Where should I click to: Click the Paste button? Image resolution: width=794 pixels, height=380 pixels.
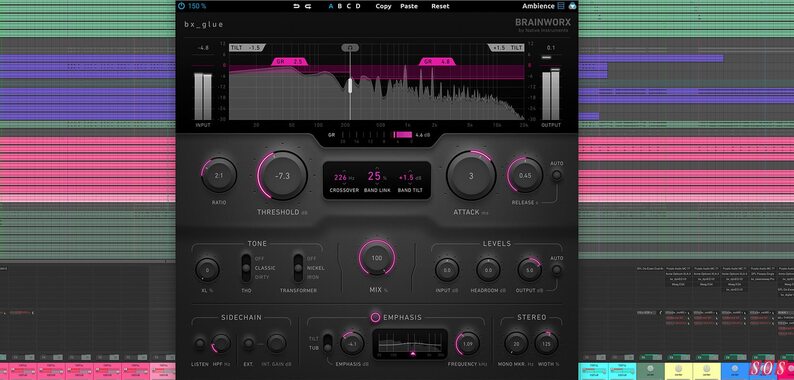(409, 6)
